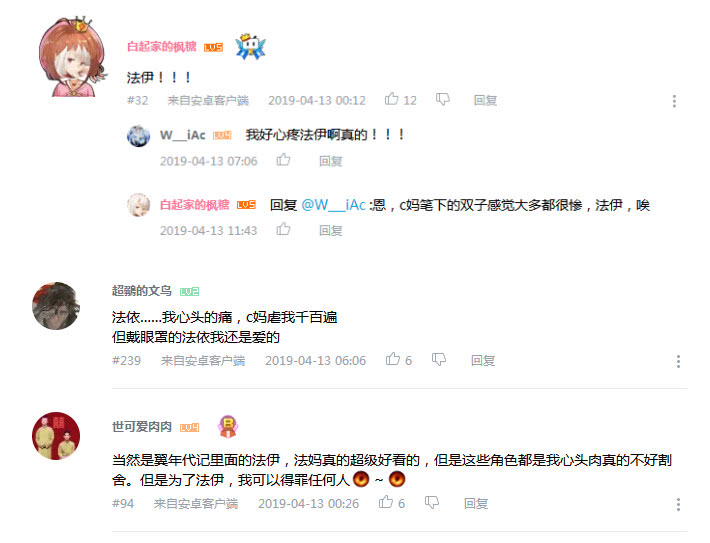Click the medal badge next to 世可爱肉肉
Viewport: 710px width, 543px height.
228,426
